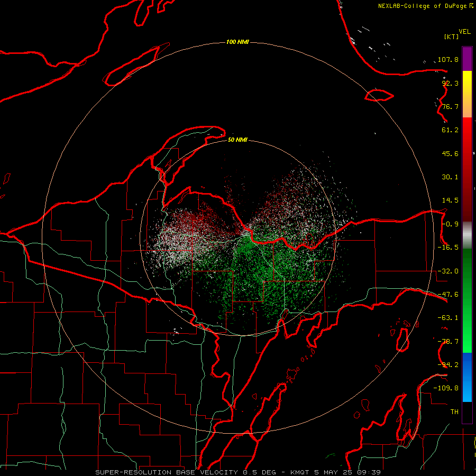The height and width of the screenshot is (476, 476).
Task: Click the green segment of the color bar
Action: pyautogui.click(x=467, y=300)
